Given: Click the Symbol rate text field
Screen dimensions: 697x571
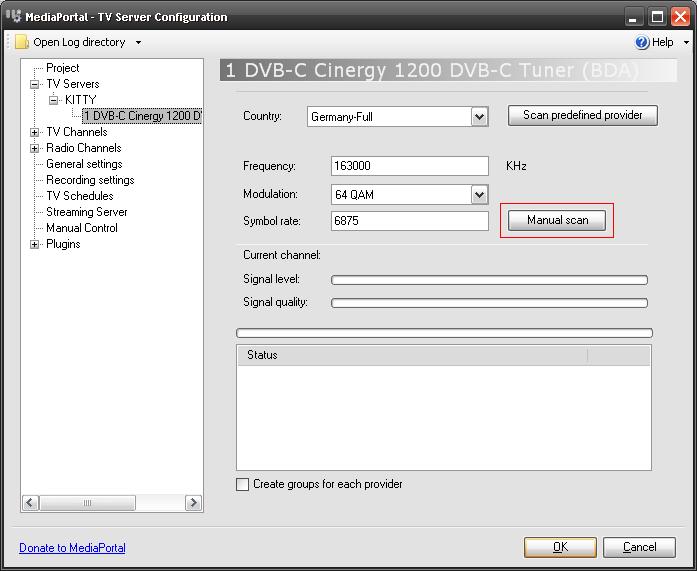Looking at the screenshot, I should point(409,221).
